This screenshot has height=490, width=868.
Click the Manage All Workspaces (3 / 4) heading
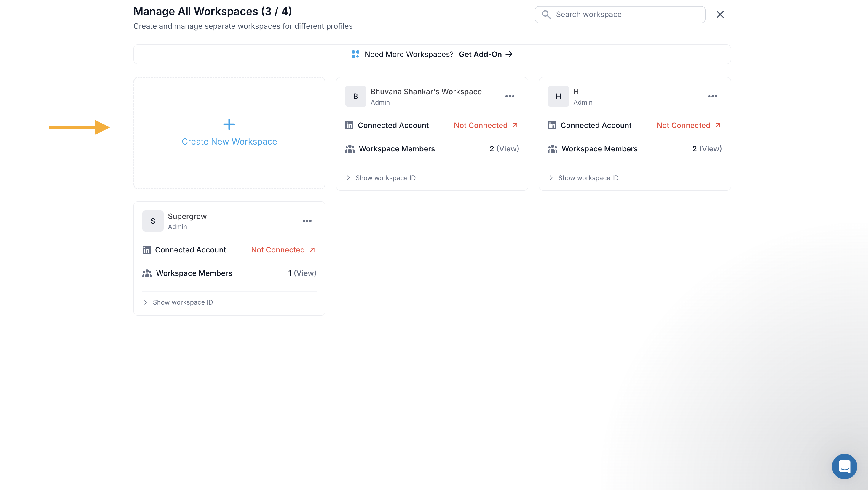(x=212, y=11)
